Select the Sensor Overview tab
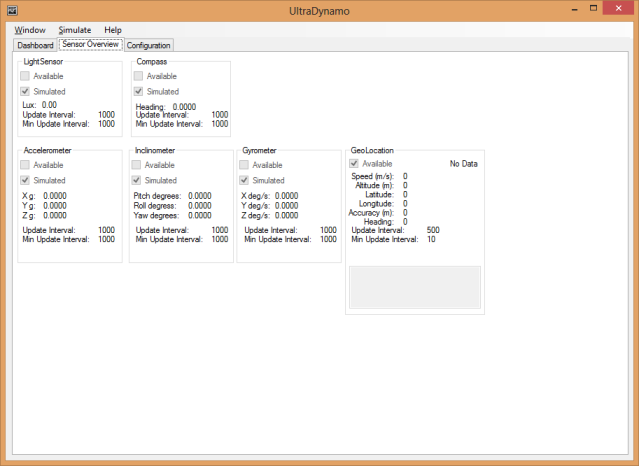Screen dimensions: 639x466 click(x=90, y=44)
